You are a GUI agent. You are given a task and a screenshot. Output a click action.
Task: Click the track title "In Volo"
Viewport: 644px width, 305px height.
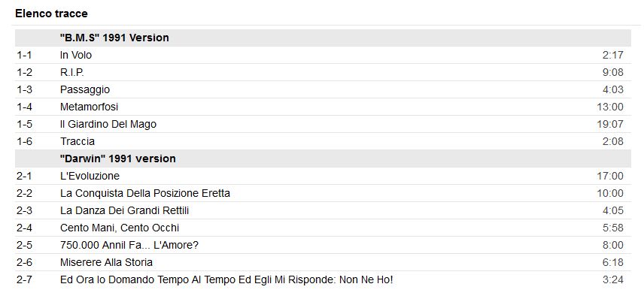[76, 55]
